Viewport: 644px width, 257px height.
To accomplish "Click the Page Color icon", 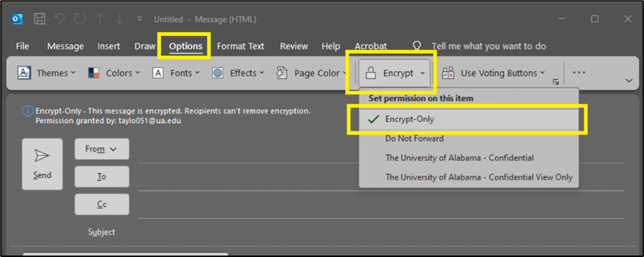I will click(x=282, y=73).
